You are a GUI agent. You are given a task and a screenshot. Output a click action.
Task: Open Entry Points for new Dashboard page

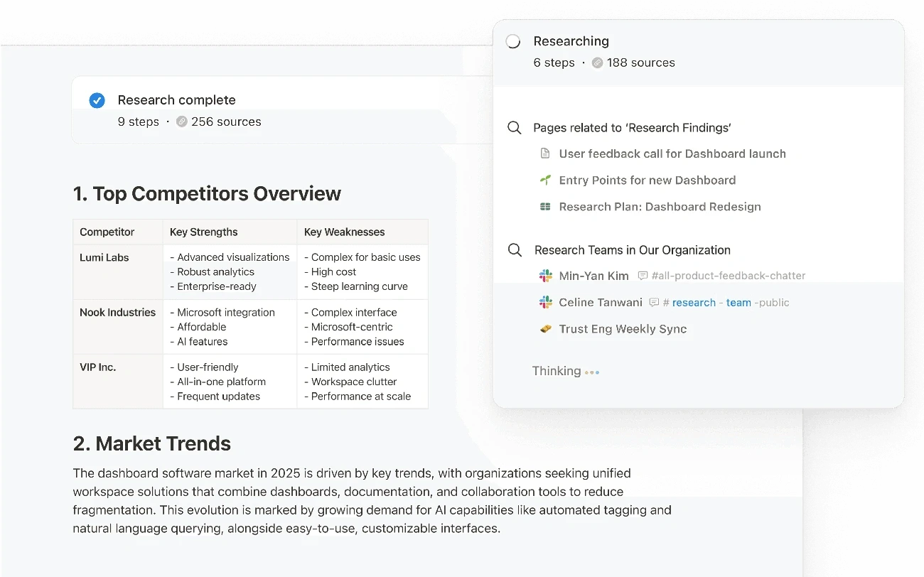coord(648,180)
